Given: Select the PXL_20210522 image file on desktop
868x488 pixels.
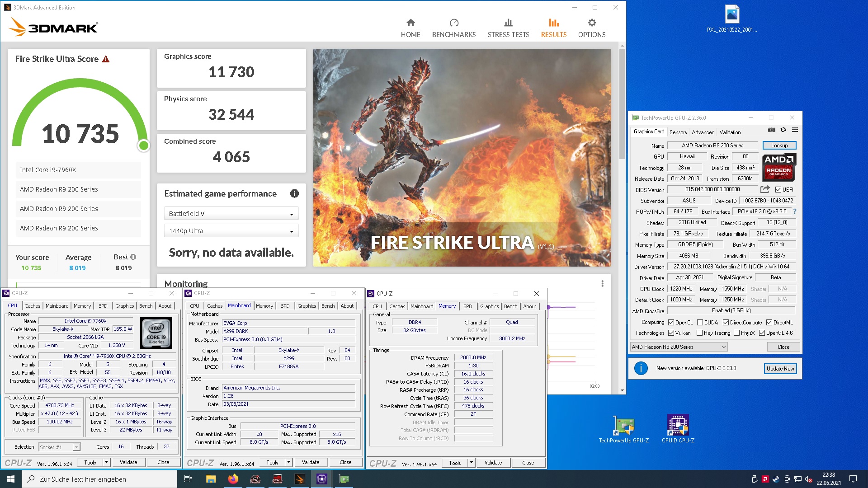Looking at the screenshot, I should 732,19.
